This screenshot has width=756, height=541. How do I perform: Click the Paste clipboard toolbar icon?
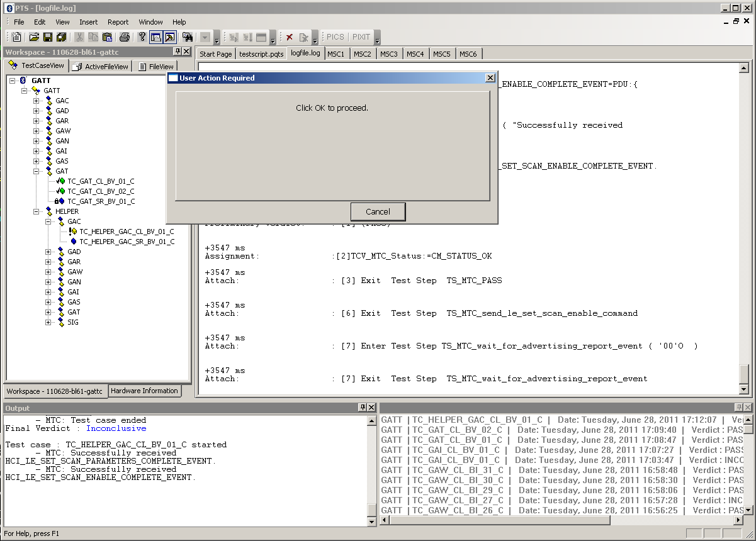[107, 37]
